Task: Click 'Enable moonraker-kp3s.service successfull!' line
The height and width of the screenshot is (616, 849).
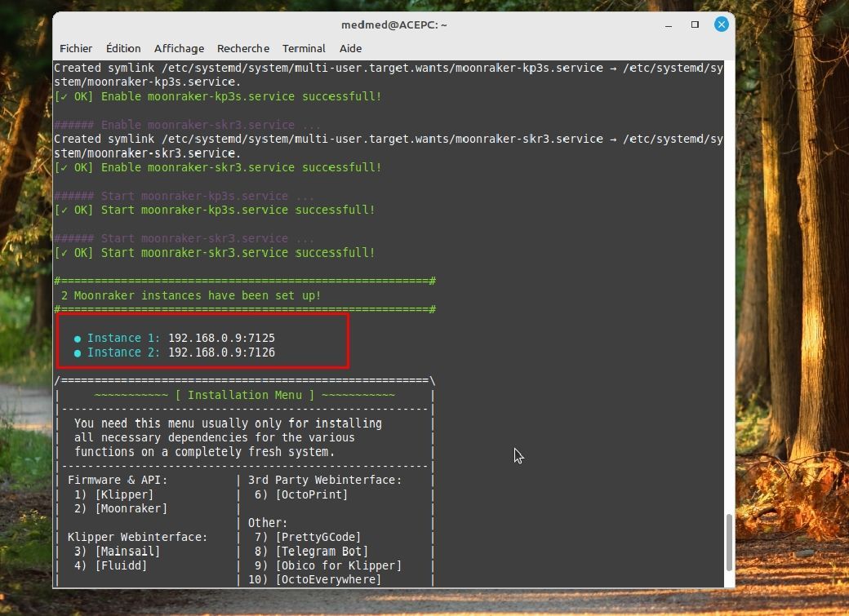Action: coord(218,96)
